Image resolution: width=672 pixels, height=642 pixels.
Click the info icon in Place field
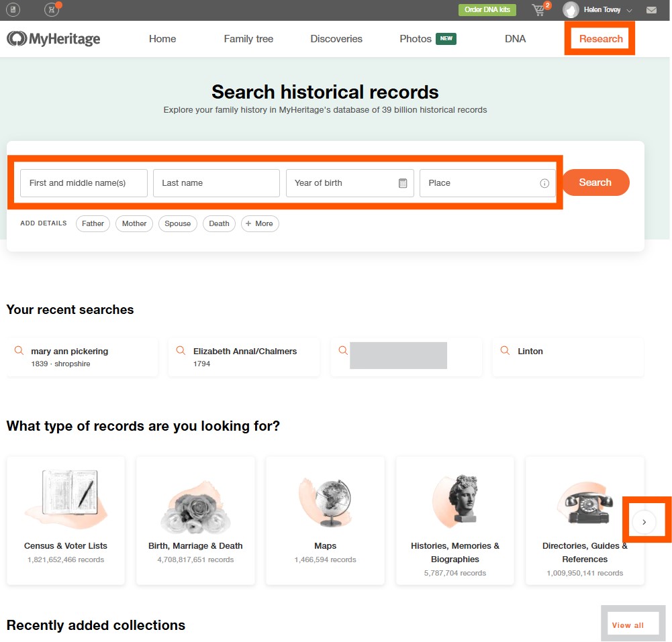click(544, 183)
